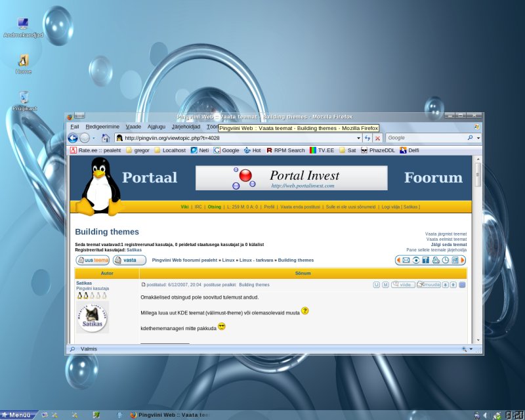Click the printer icon in topic toolbar
This screenshot has height=420, width=525.
pyautogui.click(x=436, y=261)
